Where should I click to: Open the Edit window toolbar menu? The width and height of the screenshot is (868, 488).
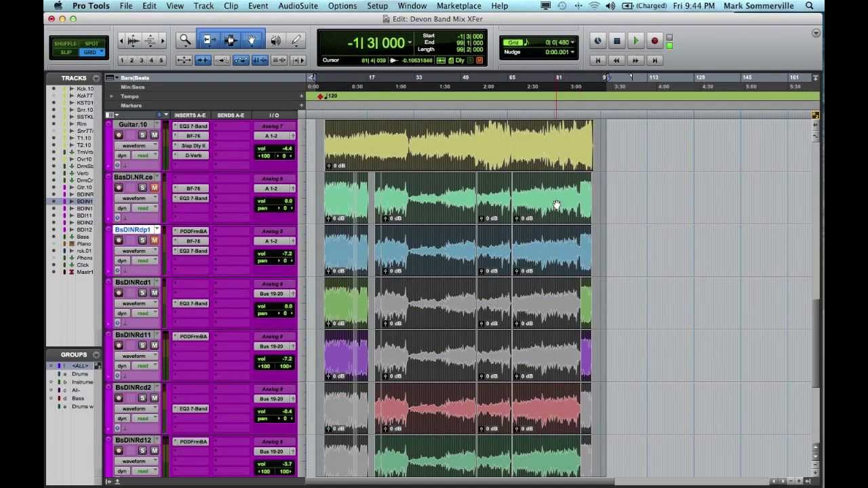(x=816, y=33)
